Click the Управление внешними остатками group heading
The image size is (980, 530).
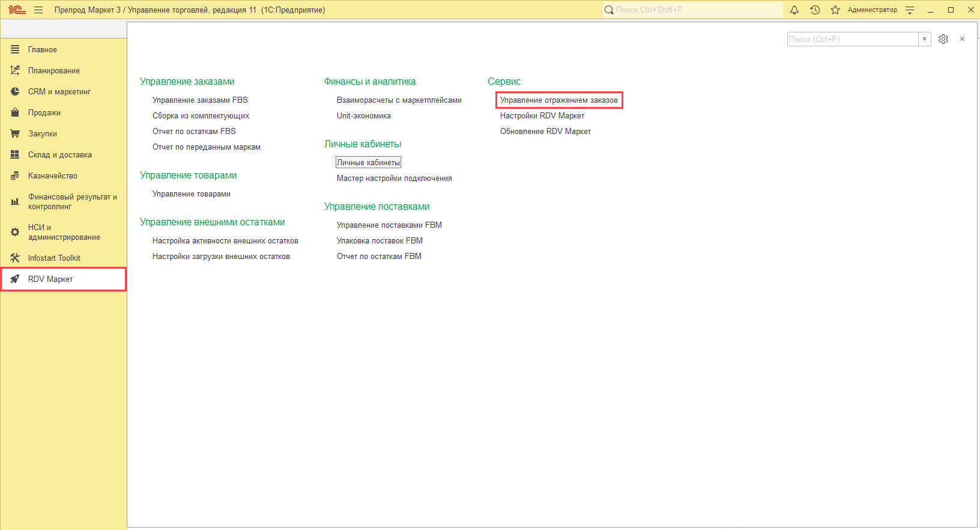coord(213,222)
